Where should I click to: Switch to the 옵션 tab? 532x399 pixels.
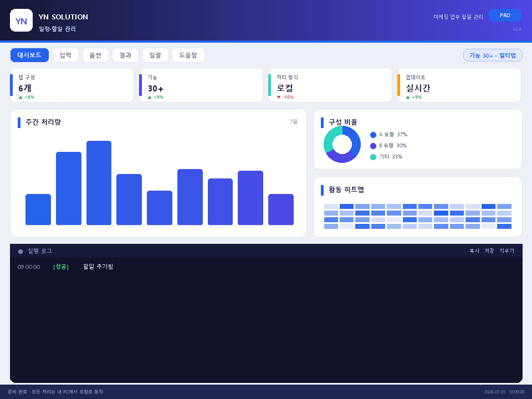click(95, 55)
